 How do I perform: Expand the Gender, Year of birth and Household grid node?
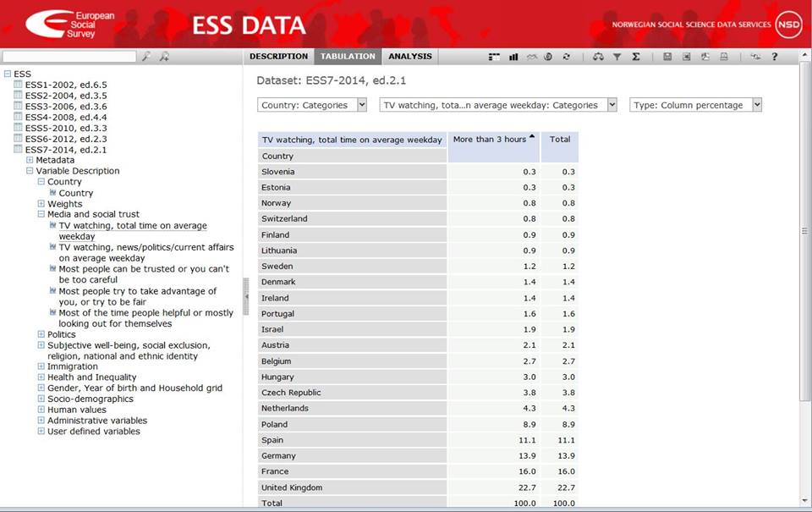tap(41, 388)
